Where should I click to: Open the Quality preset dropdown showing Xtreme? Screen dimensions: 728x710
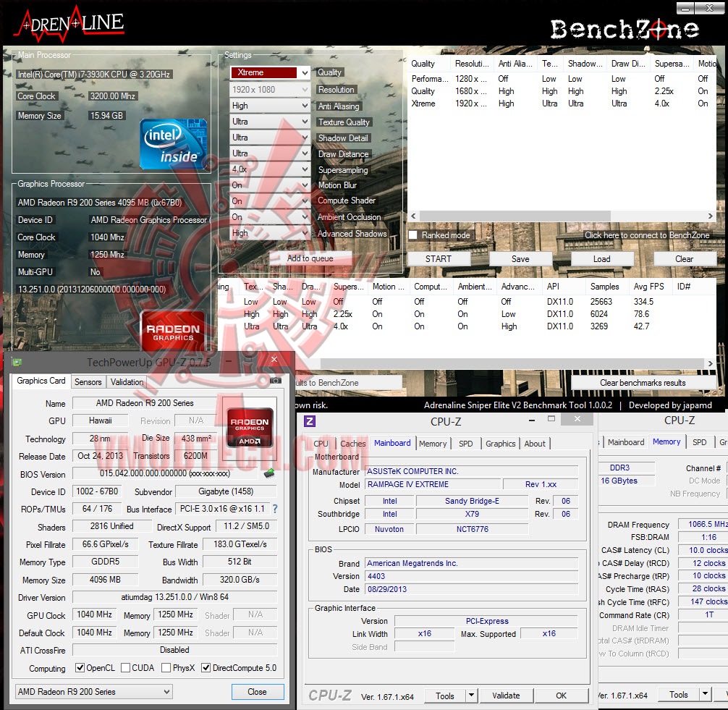click(270, 72)
